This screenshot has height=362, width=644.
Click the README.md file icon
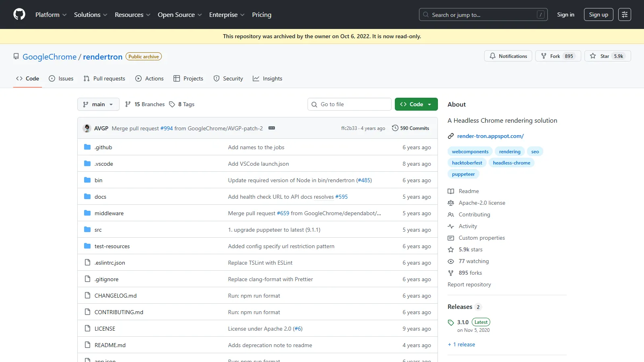click(87, 345)
